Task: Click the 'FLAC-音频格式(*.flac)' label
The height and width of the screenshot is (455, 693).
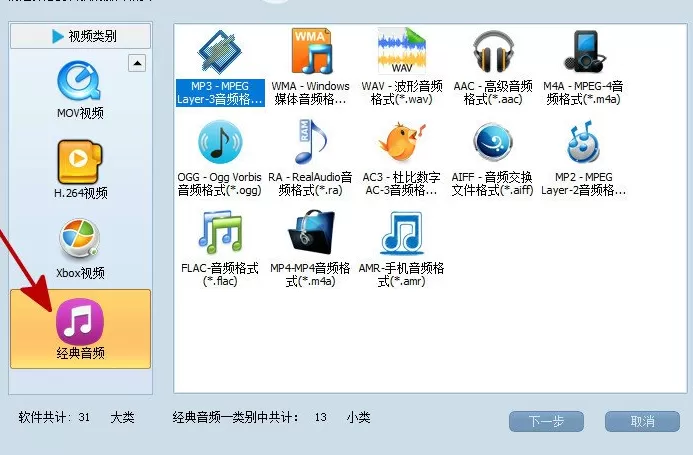Action: click(220, 275)
